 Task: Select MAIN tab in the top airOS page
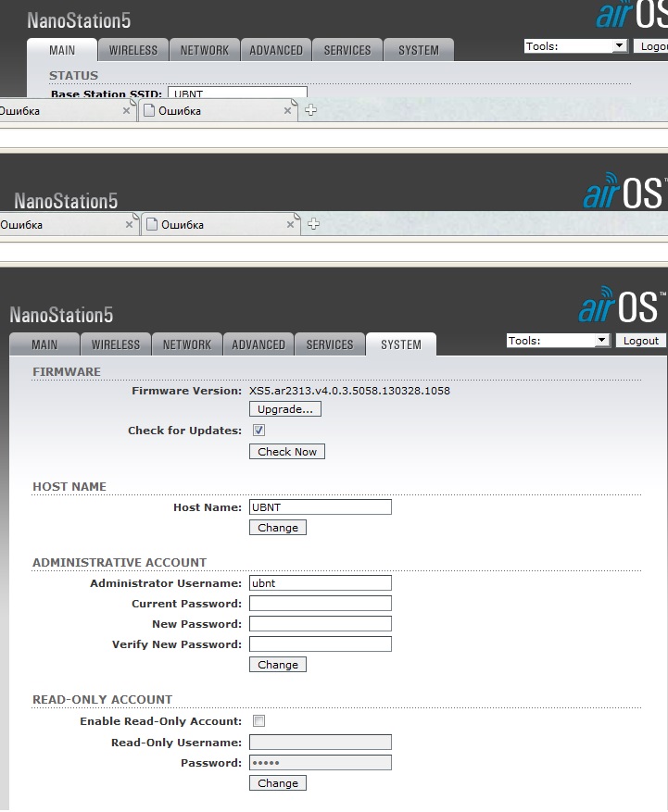click(x=62, y=50)
